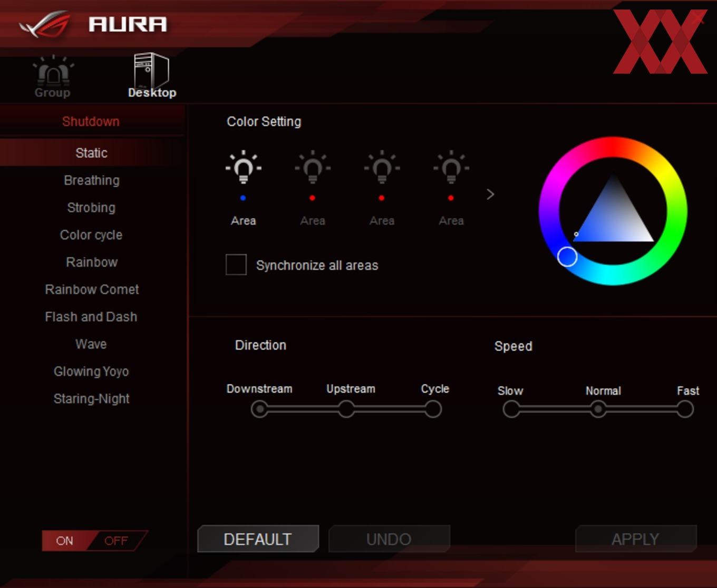Click the APPLY button
Image resolution: width=717 pixels, height=588 pixels.
636,539
